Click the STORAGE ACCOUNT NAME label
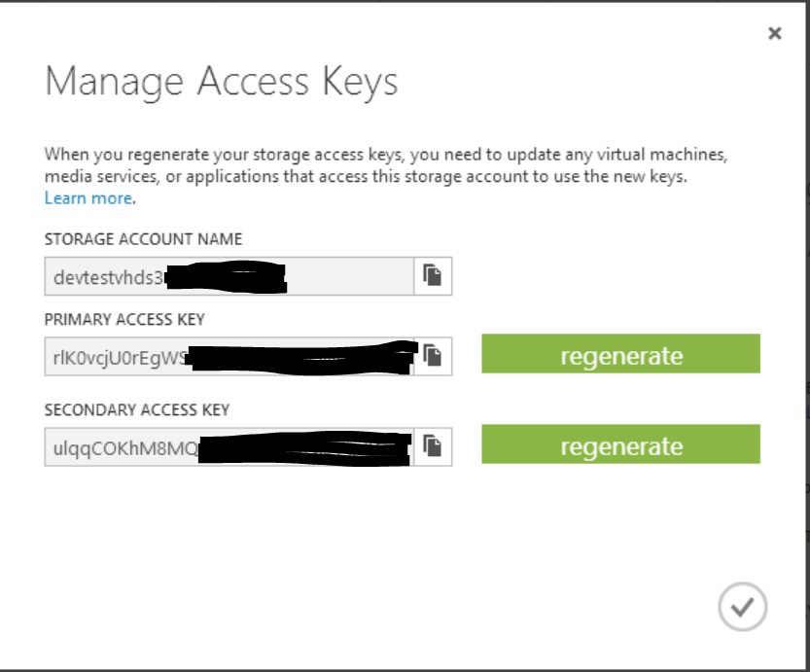Viewport: 810px width, 672px height. pyautogui.click(x=143, y=239)
